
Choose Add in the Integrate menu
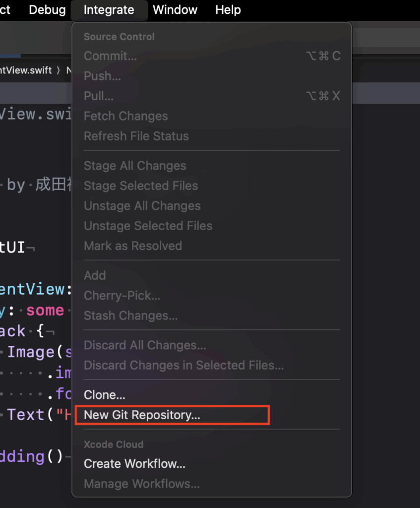click(212, 275)
